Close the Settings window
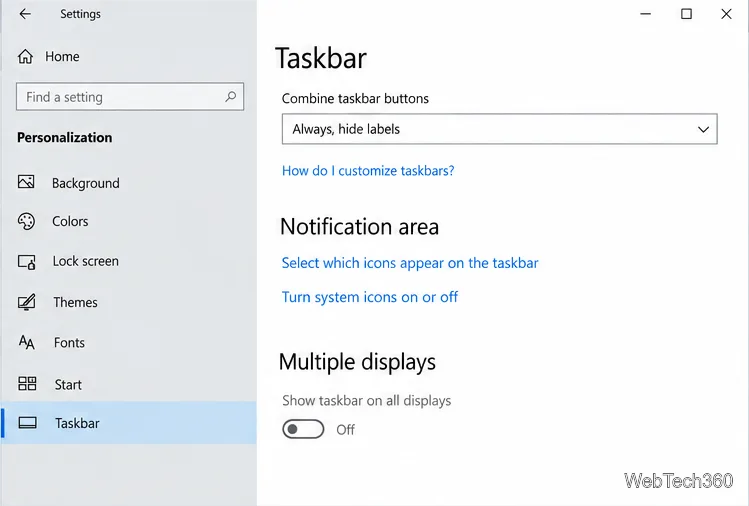Screen dimensions: 749x506 click(727, 14)
